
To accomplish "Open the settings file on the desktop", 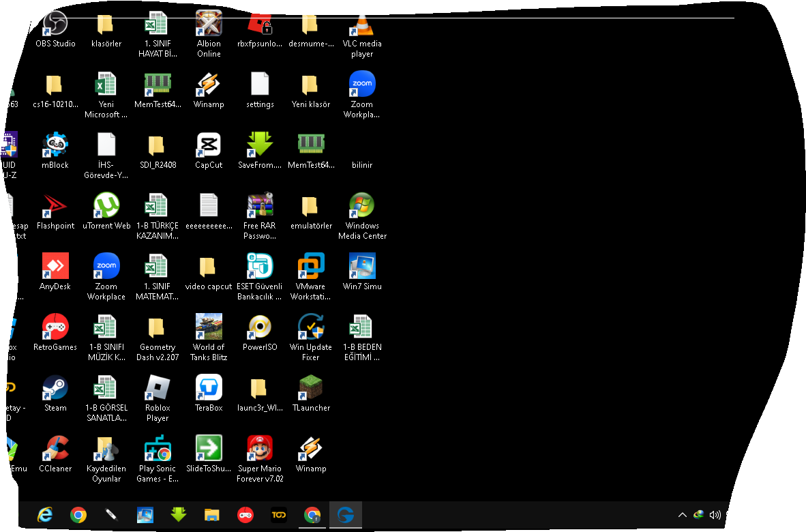I will [x=260, y=90].
